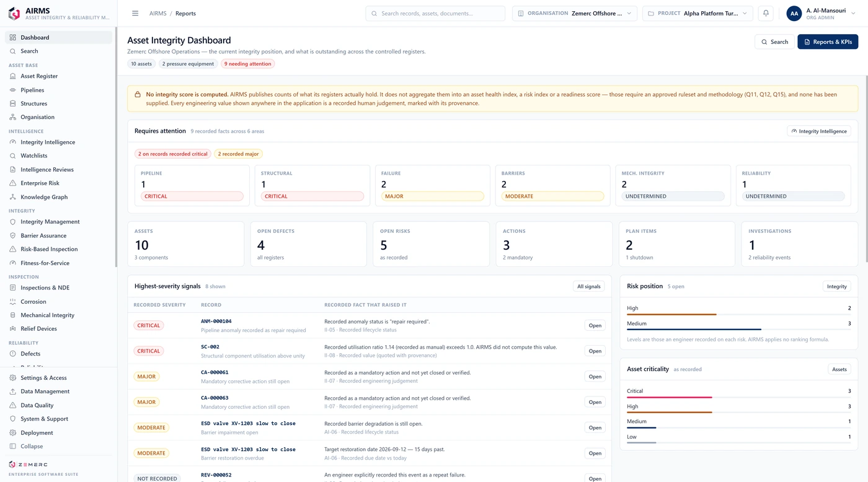The image size is (868, 482).
Task: Open Fitness-for-Service menu item
Action: (58, 263)
